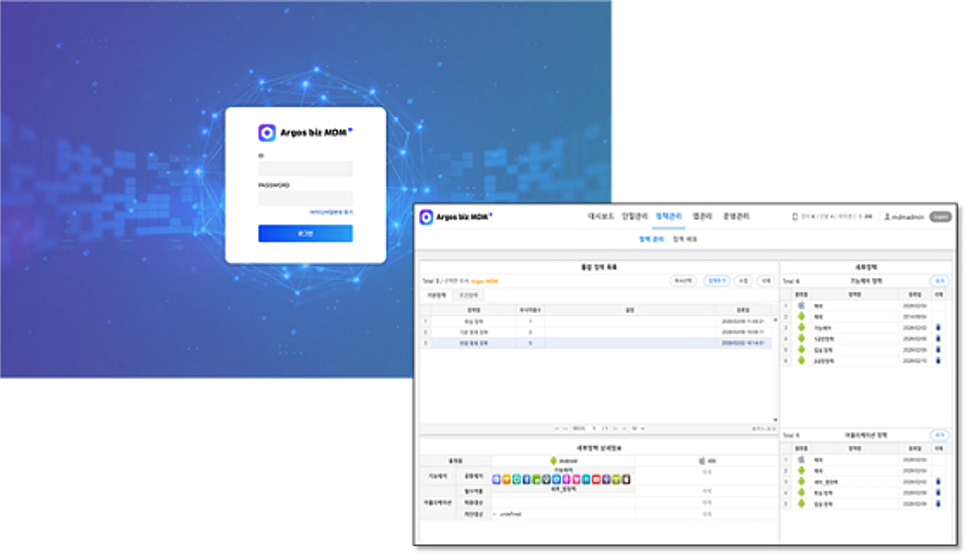Click the Android icon in 어플리케이션 정책 row 3
This screenshot has height=560, width=967.
click(801, 482)
